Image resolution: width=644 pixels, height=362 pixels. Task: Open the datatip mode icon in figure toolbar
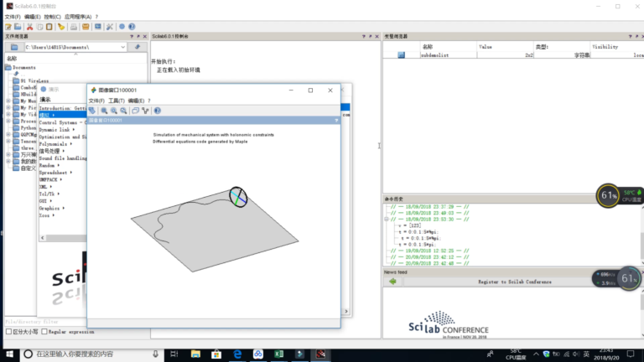[x=145, y=111]
